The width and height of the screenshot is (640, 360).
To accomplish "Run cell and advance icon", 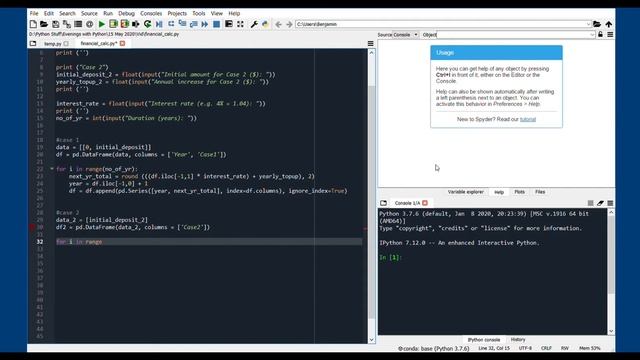I will click(124, 24).
